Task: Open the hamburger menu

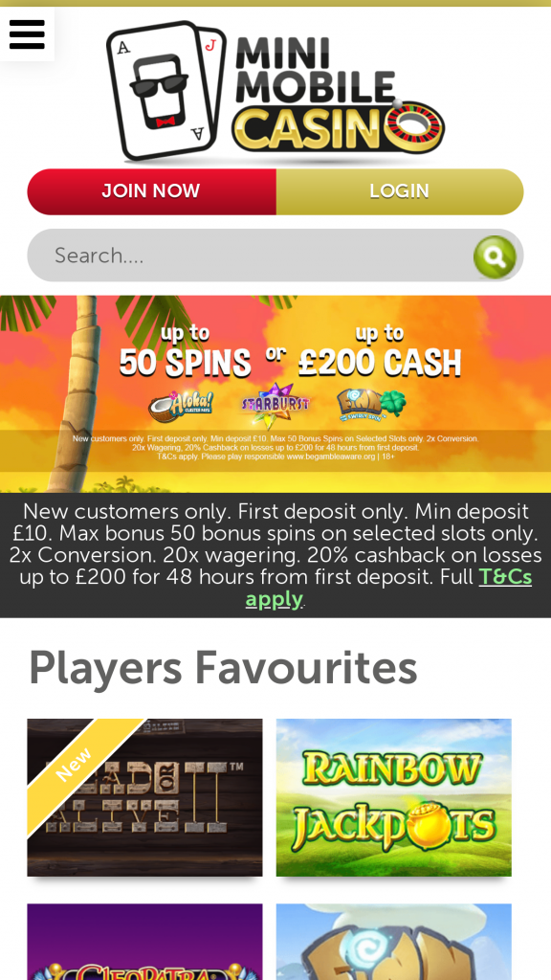Action: [27, 33]
